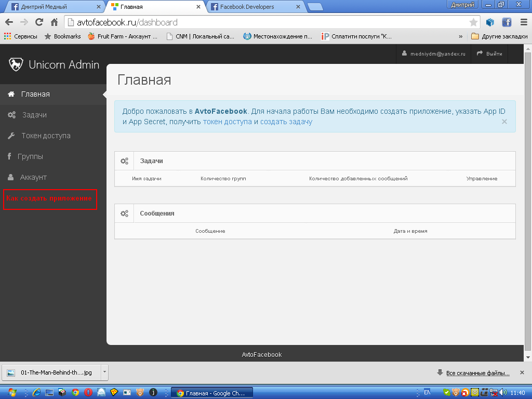The image size is (532, 399).
Task: Launch Opera from the quick launch bar
Action: [x=88, y=393]
